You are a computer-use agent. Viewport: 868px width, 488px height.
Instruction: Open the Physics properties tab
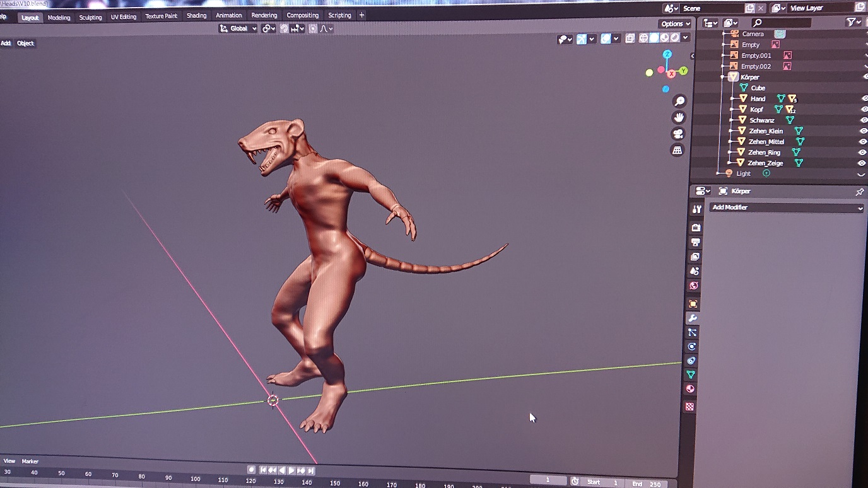tap(691, 346)
